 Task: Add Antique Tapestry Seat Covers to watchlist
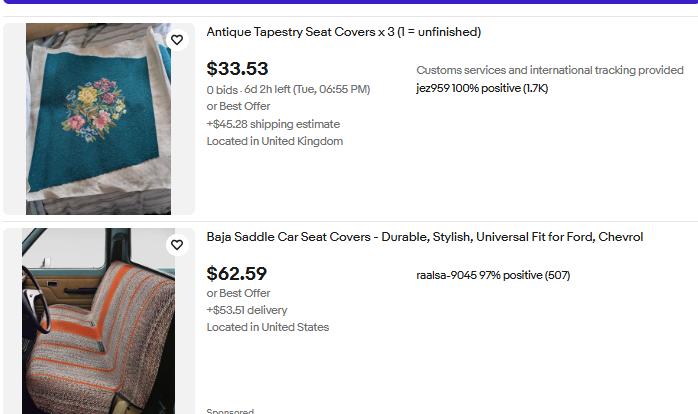177,40
